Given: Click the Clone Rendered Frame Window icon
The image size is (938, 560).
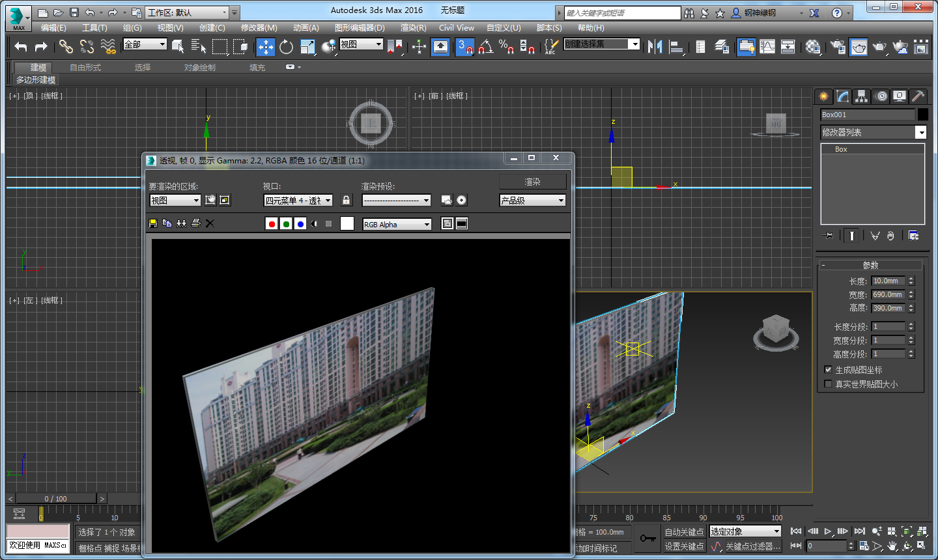Looking at the screenshot, I should [181, 223].
